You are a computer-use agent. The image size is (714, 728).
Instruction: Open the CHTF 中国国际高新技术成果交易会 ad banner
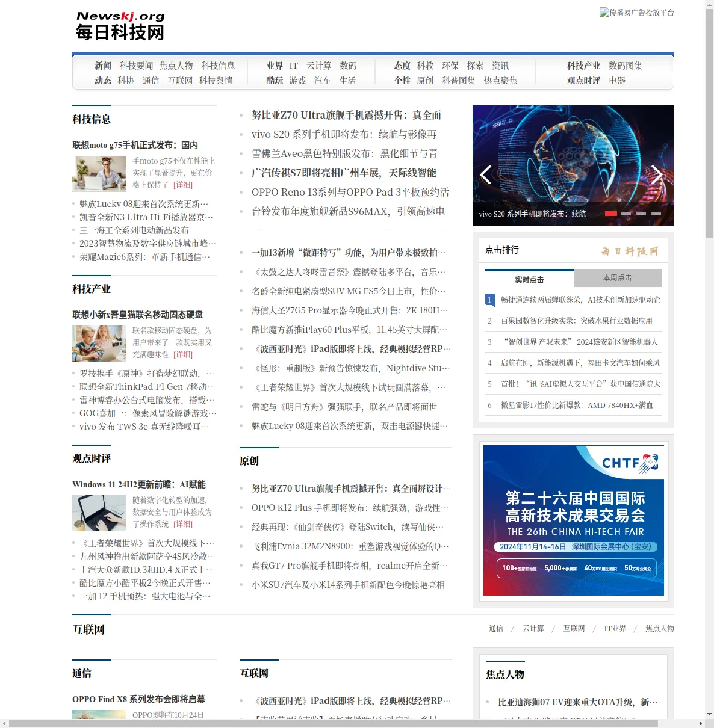574,520
